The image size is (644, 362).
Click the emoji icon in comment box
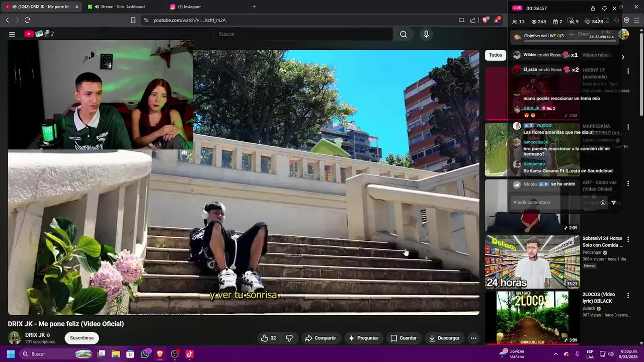click(x=603, y=203)
